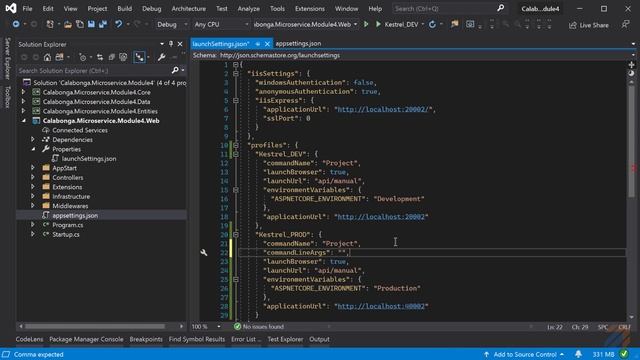Click Switch Views icon in Solution Explorer
The image size is (640, 360).
coord(60,57)
